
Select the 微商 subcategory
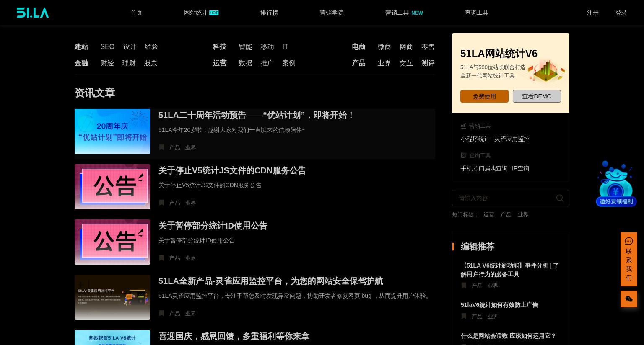pos(384,46)
